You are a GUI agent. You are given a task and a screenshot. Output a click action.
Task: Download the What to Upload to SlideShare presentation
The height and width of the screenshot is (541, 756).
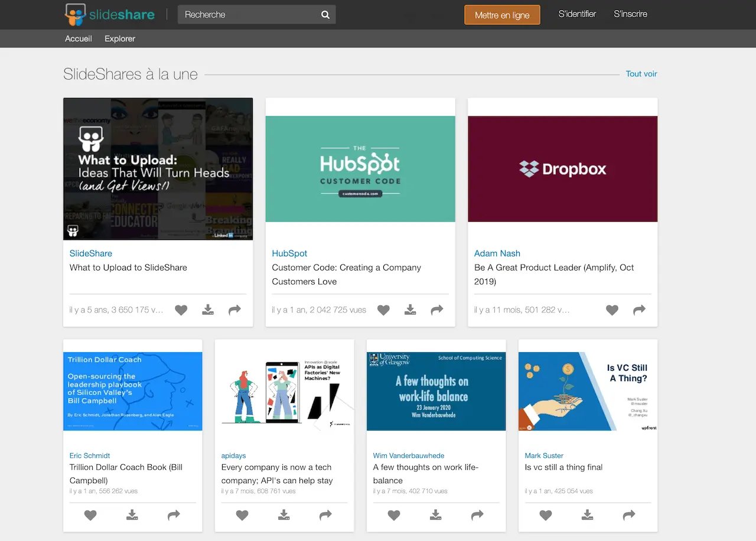(208, 310)
